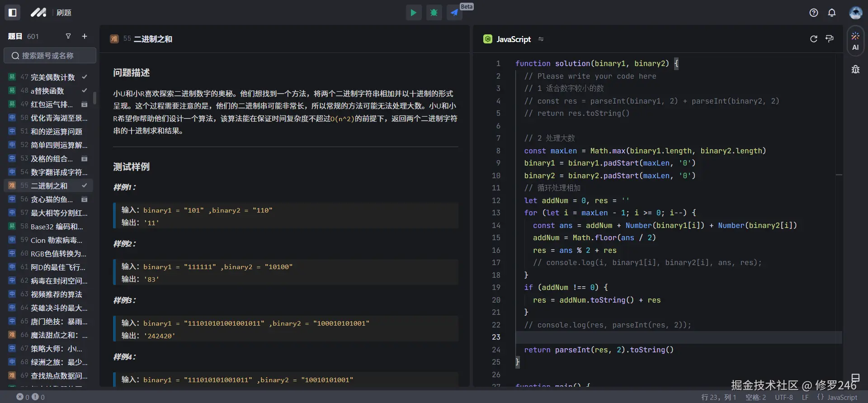Open user profile avatar
This screenshot has height=403, width=868.
[x=855, y=13]
